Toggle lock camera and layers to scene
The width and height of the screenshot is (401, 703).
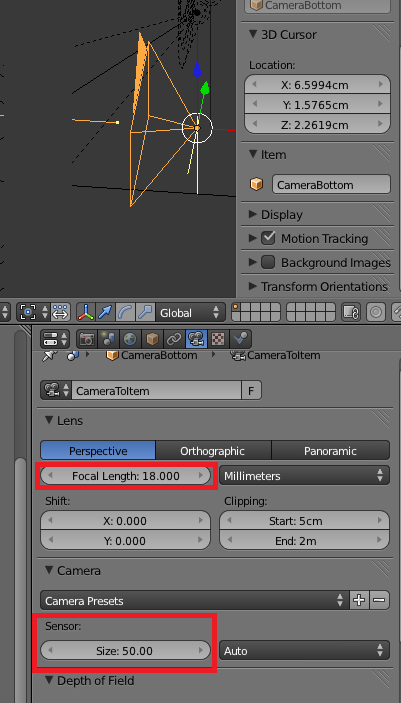[351, 312]
